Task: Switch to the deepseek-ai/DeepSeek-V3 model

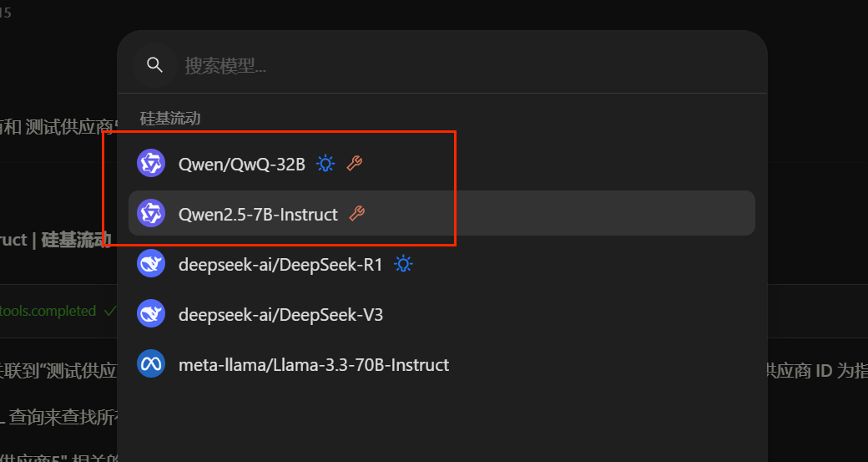Action: 280,315
